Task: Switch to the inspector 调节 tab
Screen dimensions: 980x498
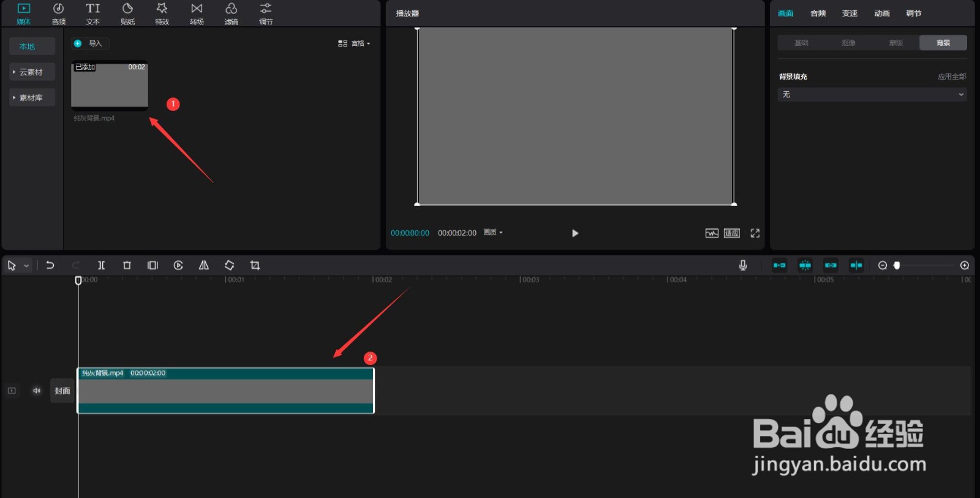Action: tap(914, 13)
